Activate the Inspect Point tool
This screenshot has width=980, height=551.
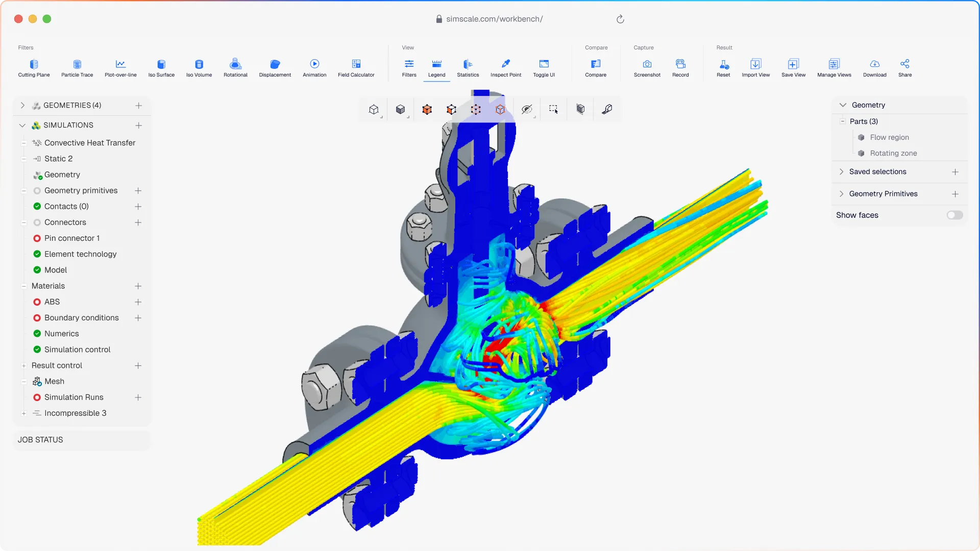click(x=506, y=67)
